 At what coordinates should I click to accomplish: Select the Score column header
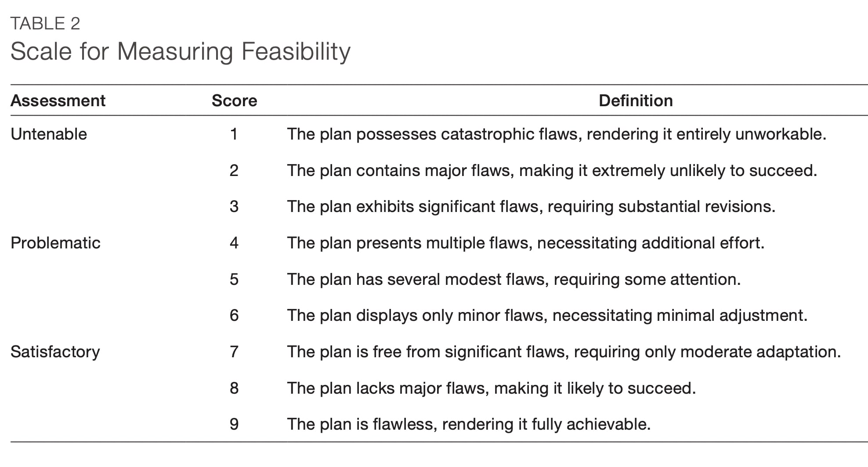pos(234,101)
